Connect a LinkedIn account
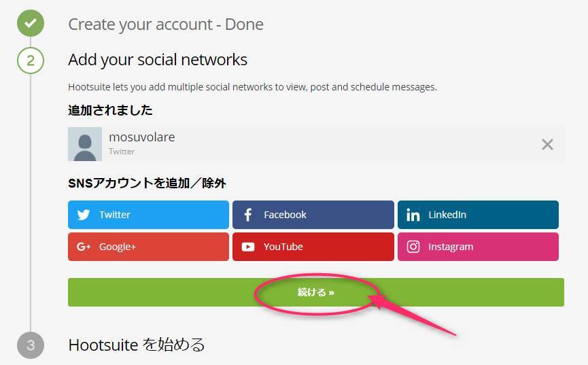The width and height of the screenshot is (588, 365). point(478,215)
